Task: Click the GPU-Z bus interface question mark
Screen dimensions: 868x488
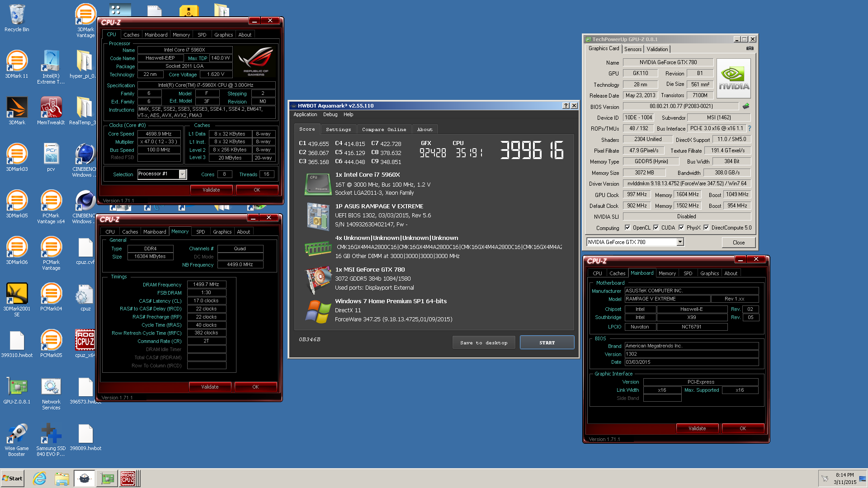Action: [x=749, y=128]
